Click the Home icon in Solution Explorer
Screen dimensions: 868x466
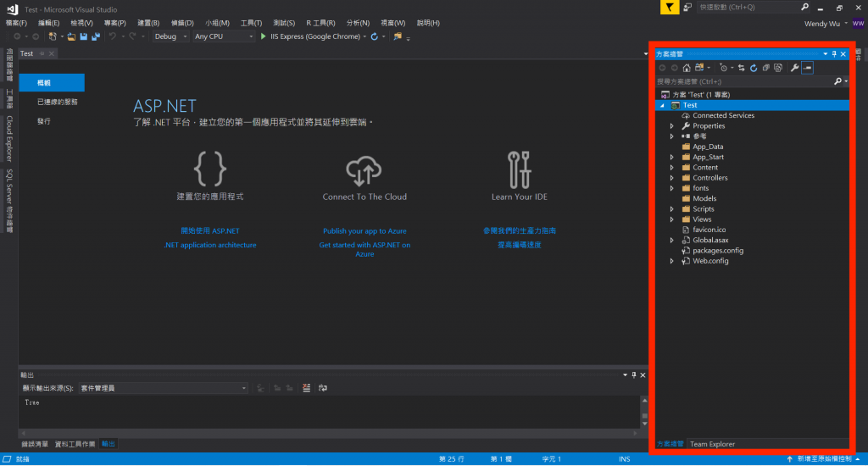(687, 68)
